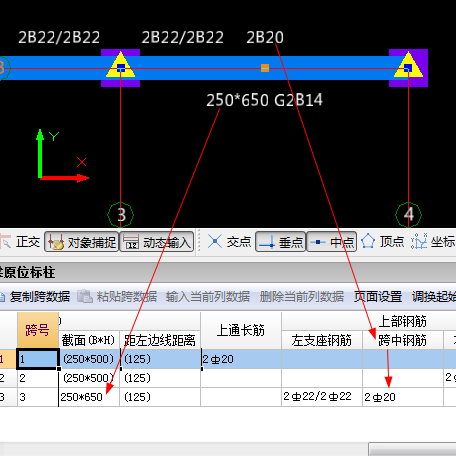Click section cell 250*650 in row 3
456x456 pixels.
click(89, 397)
